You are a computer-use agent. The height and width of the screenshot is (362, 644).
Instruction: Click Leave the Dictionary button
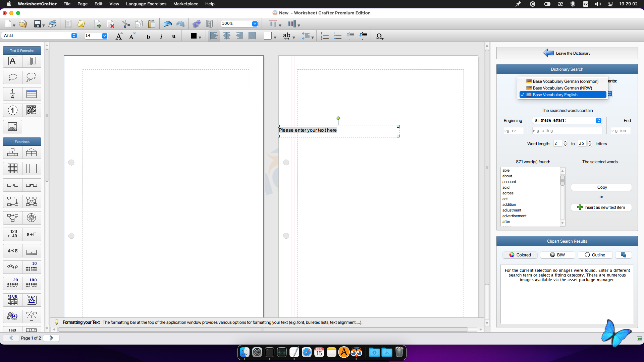(x=567, y=53)
